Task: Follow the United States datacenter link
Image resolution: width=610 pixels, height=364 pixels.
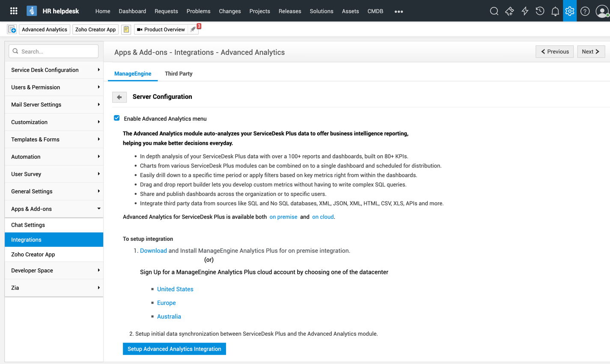Action: click(x=175, y=289)
